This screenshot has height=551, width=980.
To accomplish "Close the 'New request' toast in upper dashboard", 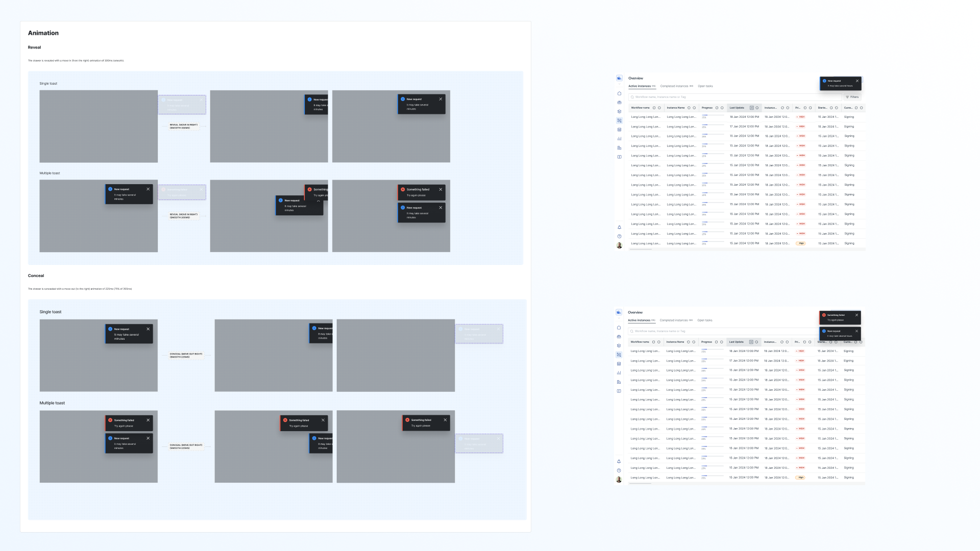I will pos(857,81).
